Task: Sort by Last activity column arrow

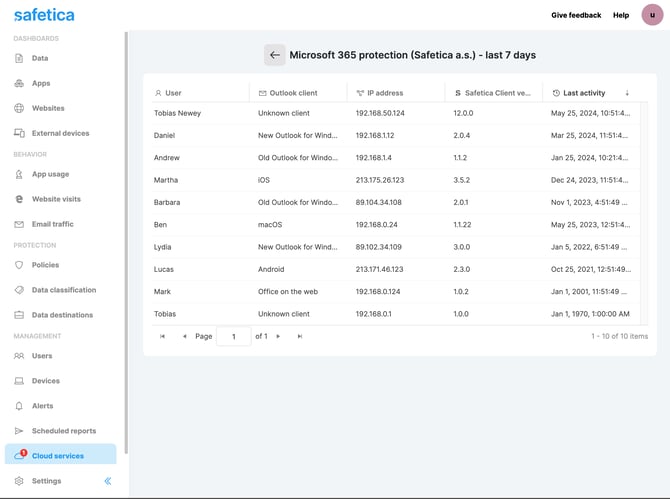Action: pos(627,93)
